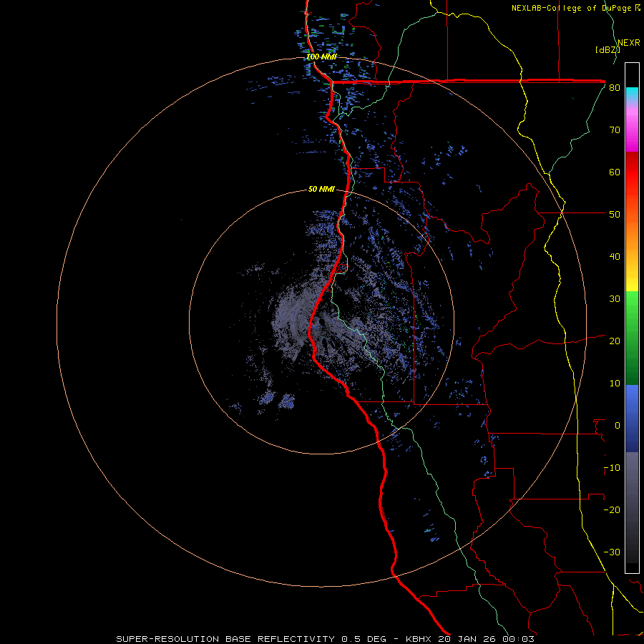The height and width of the screenshot is (644, 644).
Task: Click the positive 10 value on dBZ scale
Action: [x=615, y=384]
